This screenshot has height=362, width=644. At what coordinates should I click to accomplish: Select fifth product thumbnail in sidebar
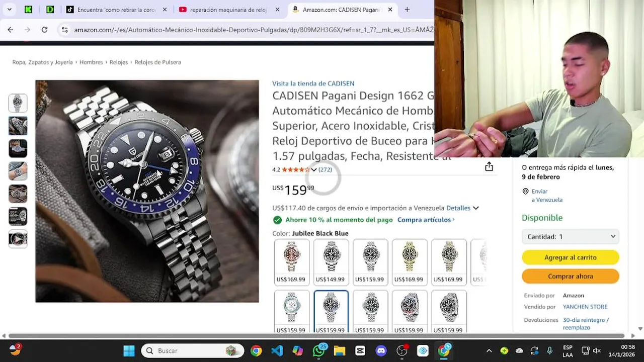[18, 194]
